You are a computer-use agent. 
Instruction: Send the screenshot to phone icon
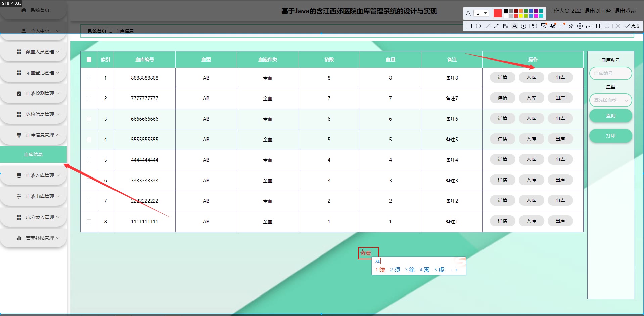coord(598,26)
